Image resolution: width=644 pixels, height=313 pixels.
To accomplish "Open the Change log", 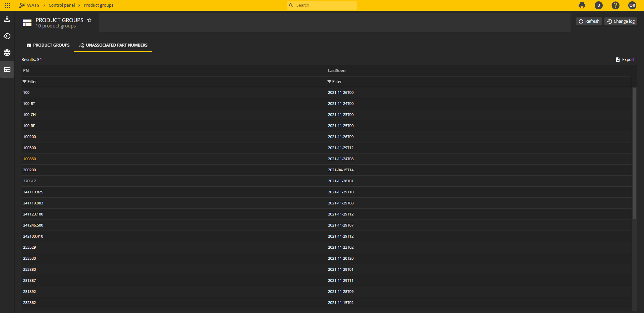I will [621, 21].
